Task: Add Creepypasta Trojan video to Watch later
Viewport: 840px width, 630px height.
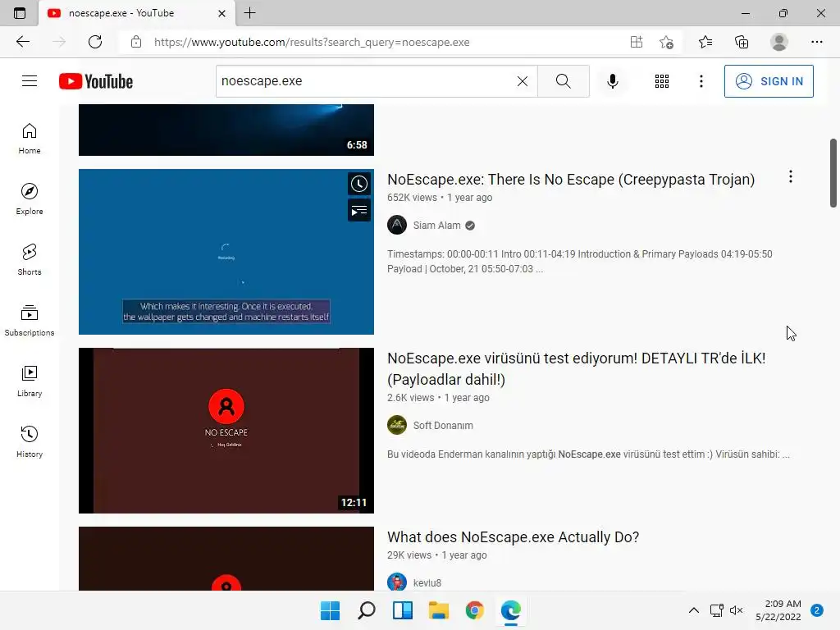Action: pos(359,184)
